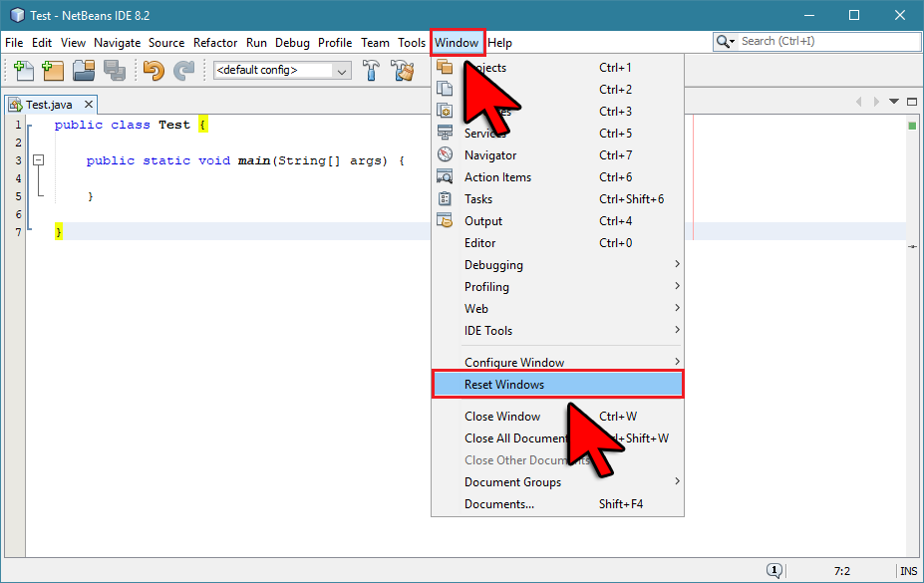Click the 7:2 cursor position indicator
This screenshot has width=924, height=583.
pyautogui.click(x=842, y=571)
